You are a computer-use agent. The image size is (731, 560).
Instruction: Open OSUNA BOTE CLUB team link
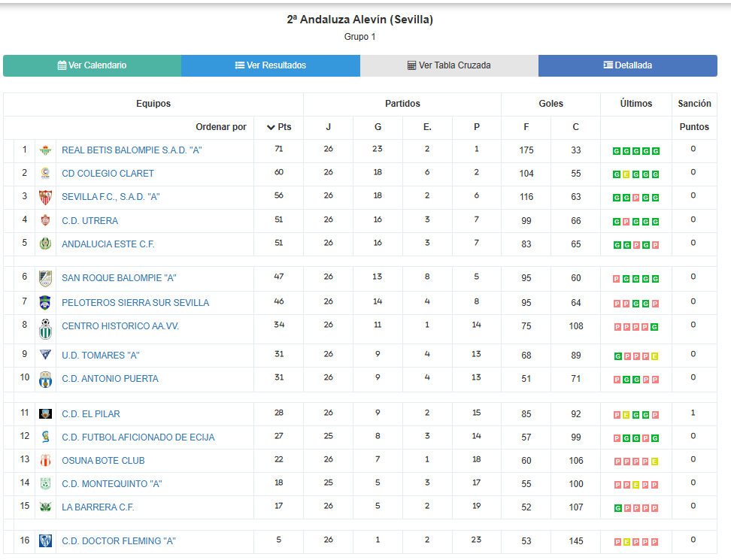pos(103,461)
